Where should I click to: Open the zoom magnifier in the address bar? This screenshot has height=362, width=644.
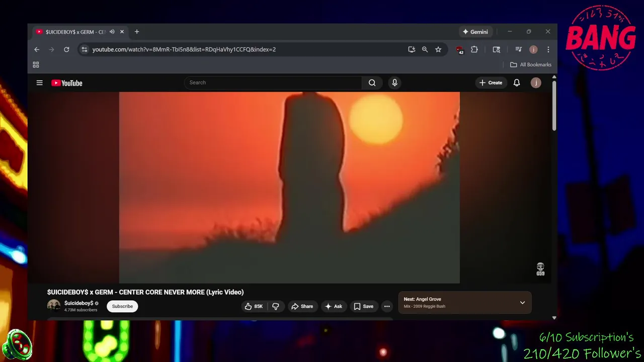pyautogui.click(x=425, y=49)
